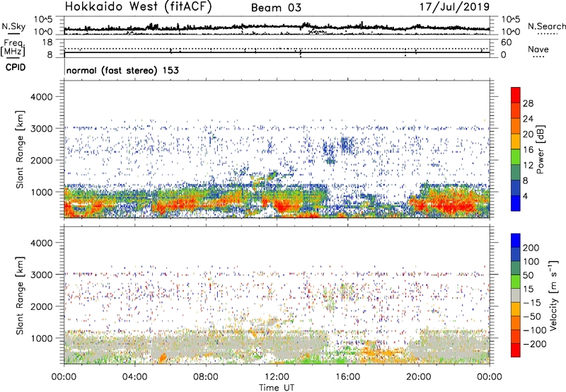Click '2000' on velocity panel range axis

[41, 306]
